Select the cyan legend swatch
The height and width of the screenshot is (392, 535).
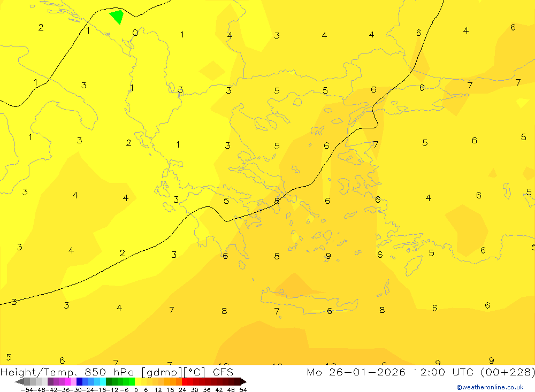pyautogui.click(x=103, y=382)
